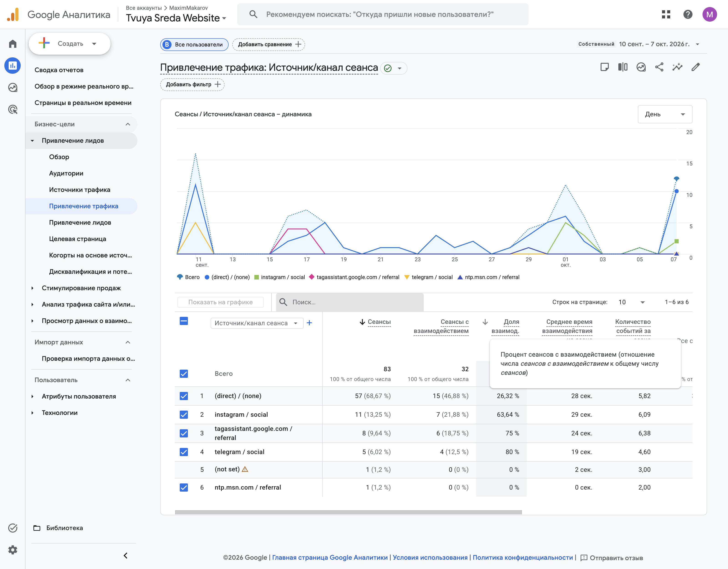The image size is (728, 569).
Task: Uncheck the telegram / social row checkbox
Action: pos(184,452)
